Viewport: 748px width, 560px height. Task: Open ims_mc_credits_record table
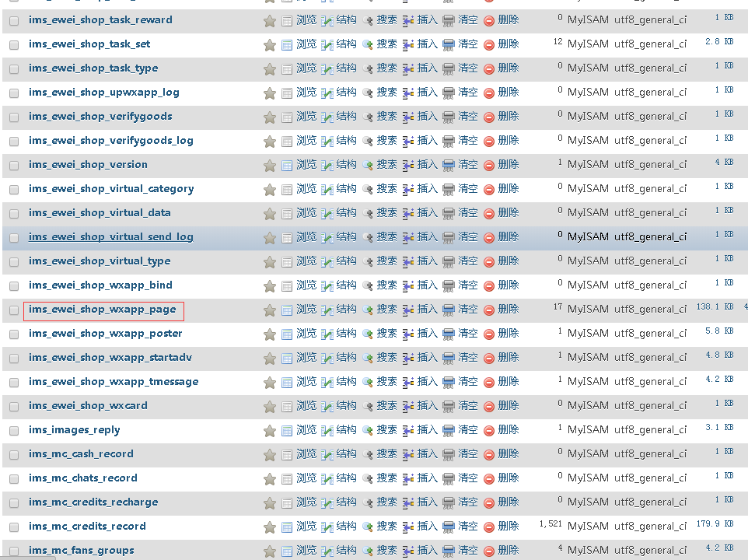[x=87, y=527]
